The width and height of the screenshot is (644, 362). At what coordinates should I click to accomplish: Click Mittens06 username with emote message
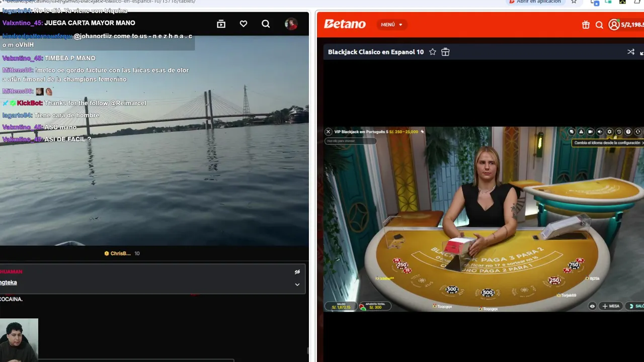click(18, 92)
